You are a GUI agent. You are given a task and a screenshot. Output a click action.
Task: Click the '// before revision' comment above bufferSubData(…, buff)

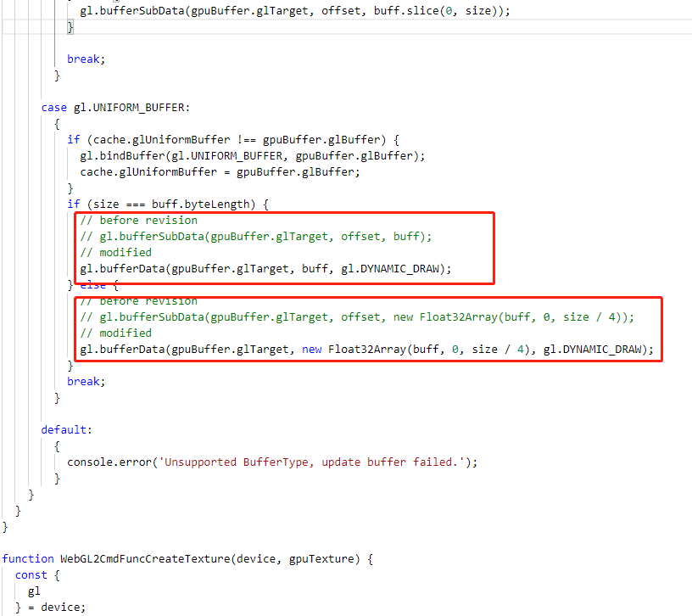(x=138, y=220)
